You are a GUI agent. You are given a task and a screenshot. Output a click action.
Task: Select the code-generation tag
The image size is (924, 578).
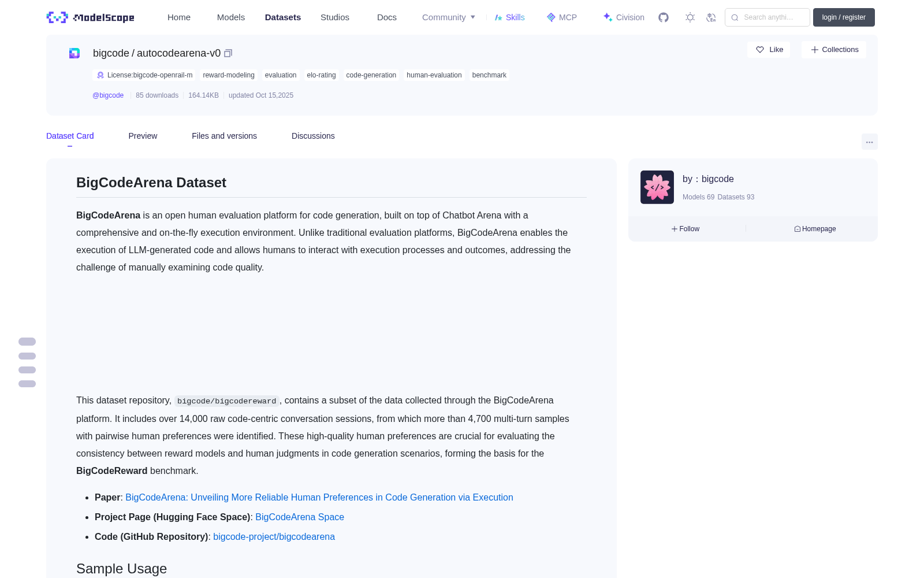(371, 75)
